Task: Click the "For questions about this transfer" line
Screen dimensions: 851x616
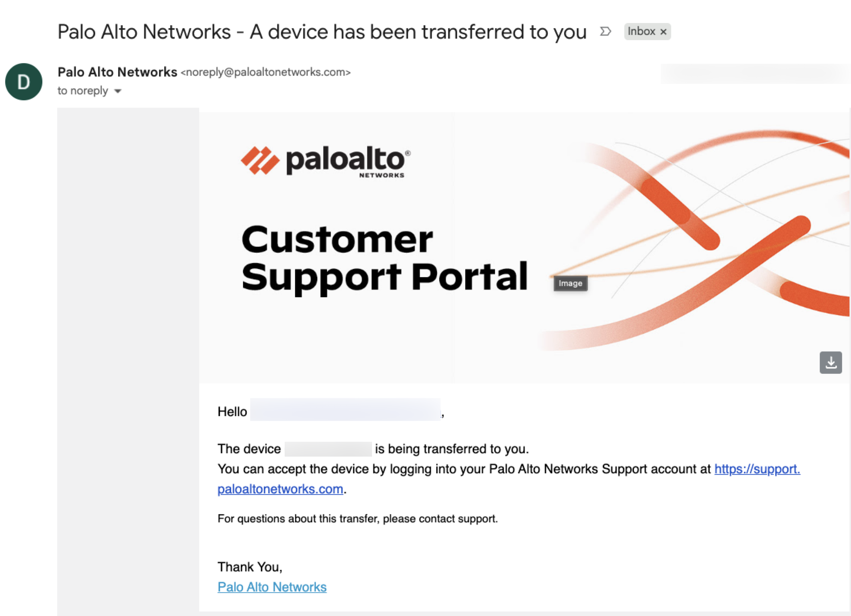Action: pos(357,519)
